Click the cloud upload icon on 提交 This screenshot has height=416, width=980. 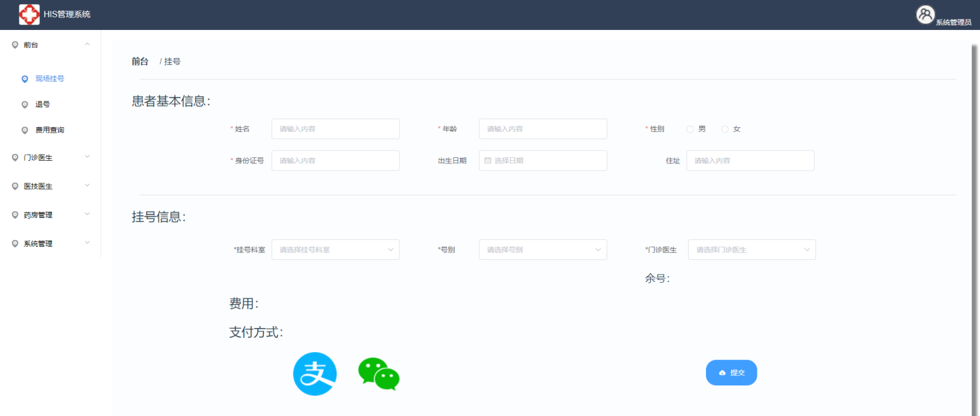click(x=722, y=373)
